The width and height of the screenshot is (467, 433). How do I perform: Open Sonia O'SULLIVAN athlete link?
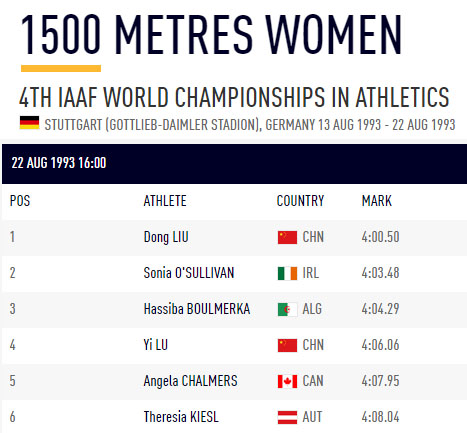pyautogui.click(x=189, y=273)
